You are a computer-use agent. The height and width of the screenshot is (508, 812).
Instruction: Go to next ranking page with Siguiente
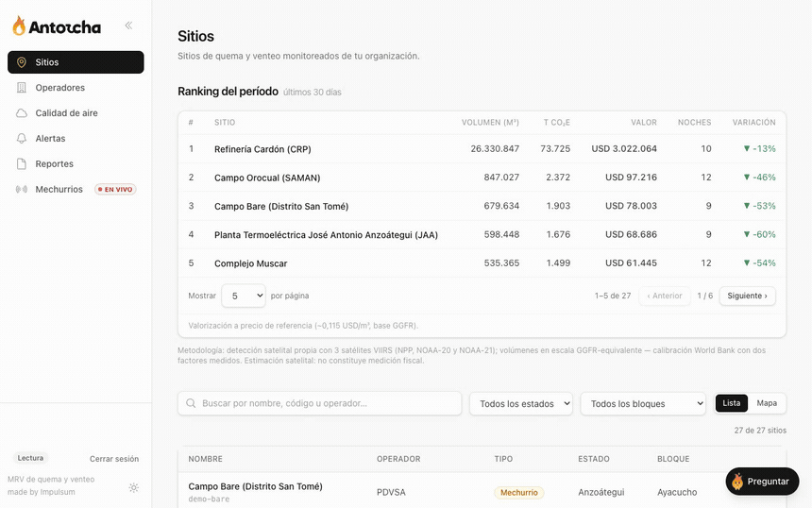pos(747,296)
